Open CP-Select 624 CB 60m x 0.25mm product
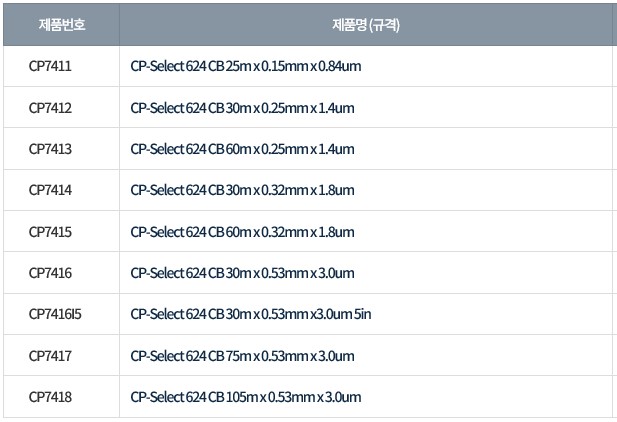The width and height of the screenshot is (617, 422). [x=242, y=149]
